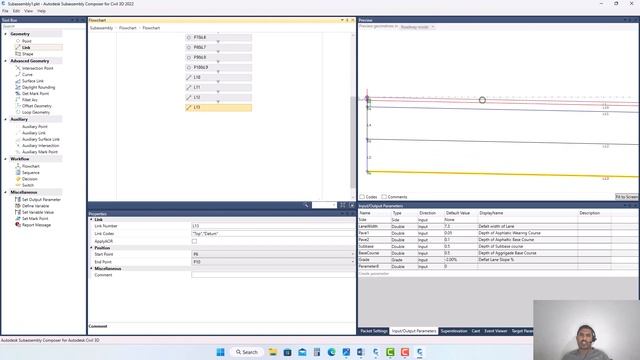Select the Link geometry tool
640x360 pixels.
(27, 47)
